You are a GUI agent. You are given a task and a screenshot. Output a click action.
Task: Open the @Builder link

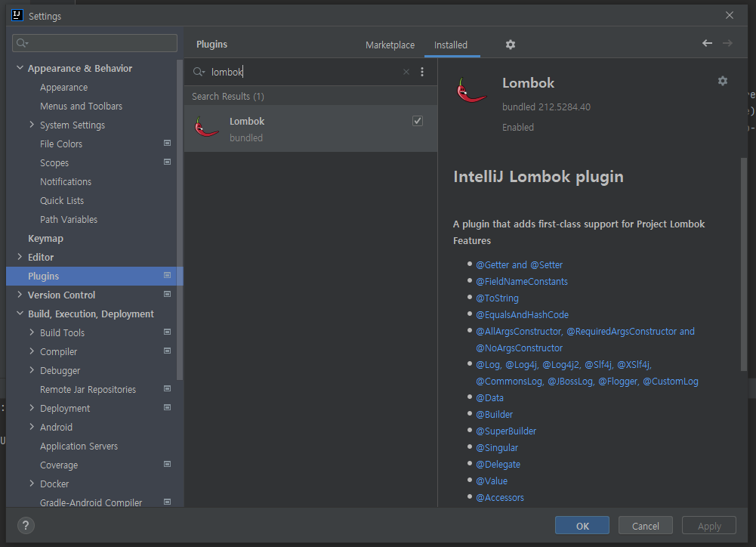(x=494, y=414)
